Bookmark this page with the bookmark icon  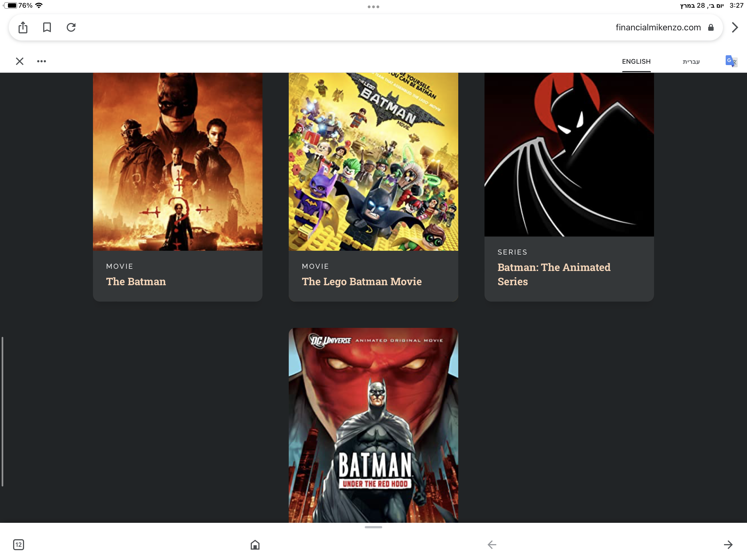(47, 27)
